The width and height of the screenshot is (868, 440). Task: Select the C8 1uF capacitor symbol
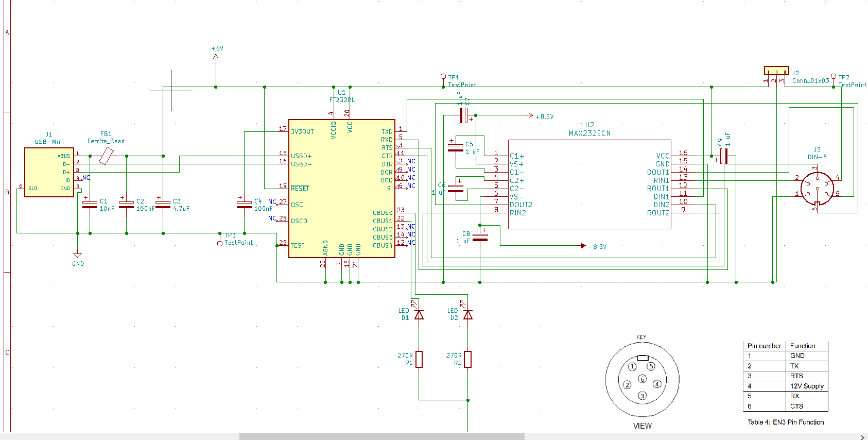click(480, 238)
